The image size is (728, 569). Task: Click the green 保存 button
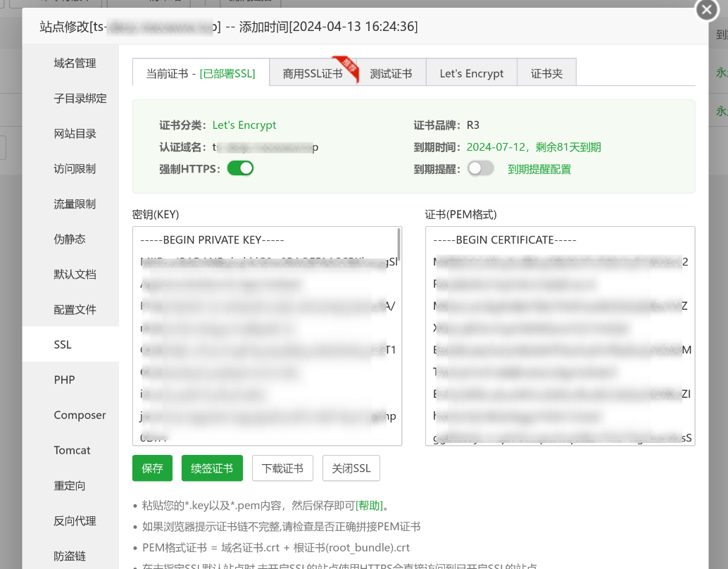(152, 468)
